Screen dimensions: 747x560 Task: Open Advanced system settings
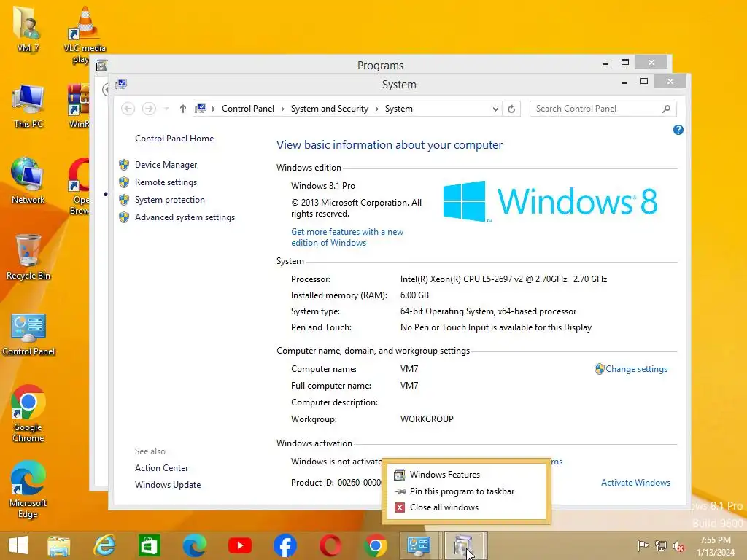185,217
